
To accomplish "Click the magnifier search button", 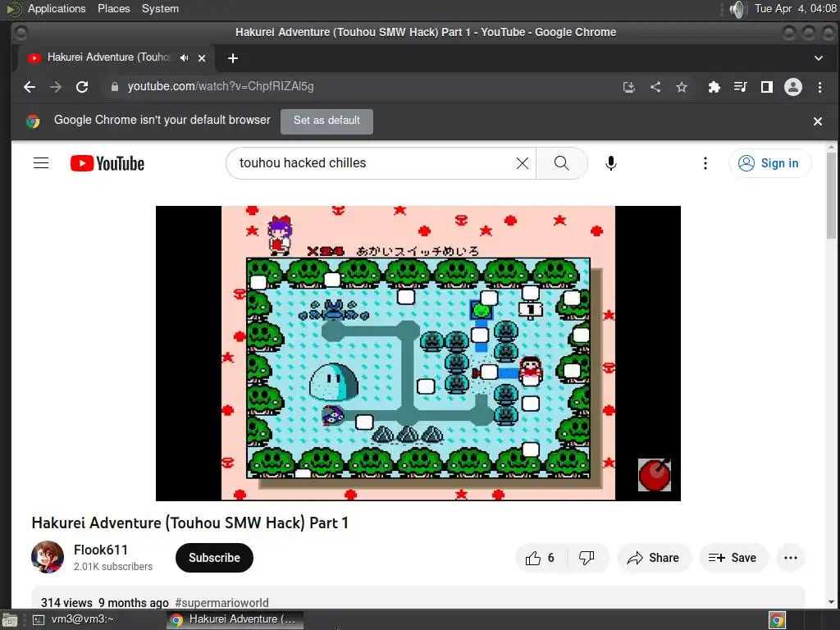I will [561, 163].
